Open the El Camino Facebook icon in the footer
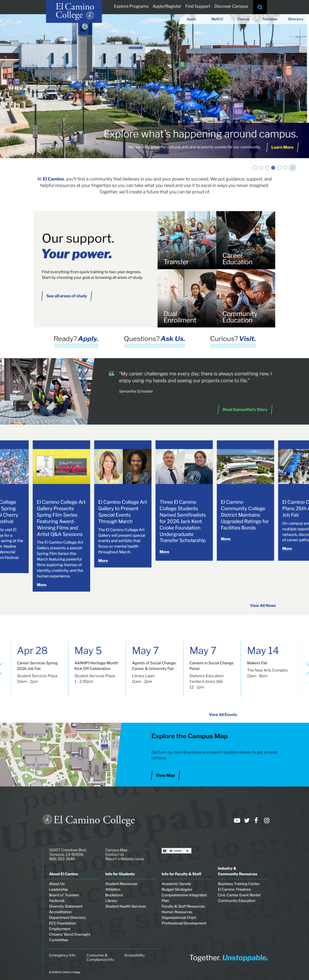The height and width of the screenshot is (980, 309). pos(256,820)
